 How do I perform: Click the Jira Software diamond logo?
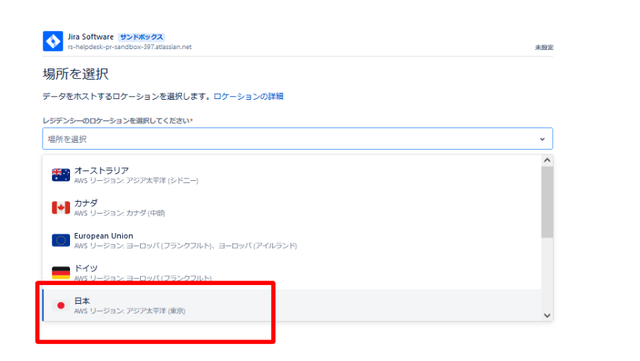(x=53, y=41)
